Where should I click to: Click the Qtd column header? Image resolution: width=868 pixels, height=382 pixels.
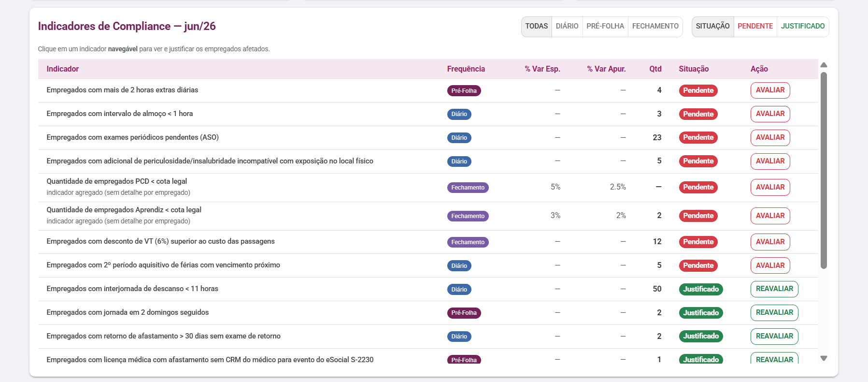[655, 69]
